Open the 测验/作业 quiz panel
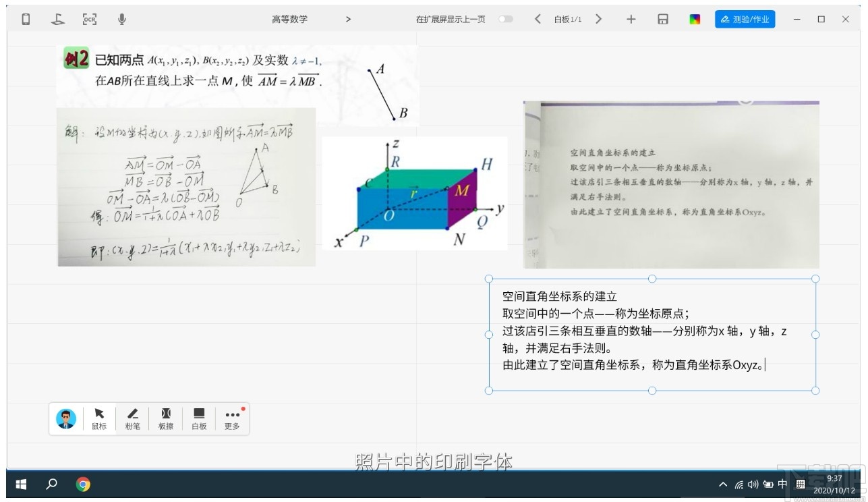The image size is (868, 502). click(745, 19)
